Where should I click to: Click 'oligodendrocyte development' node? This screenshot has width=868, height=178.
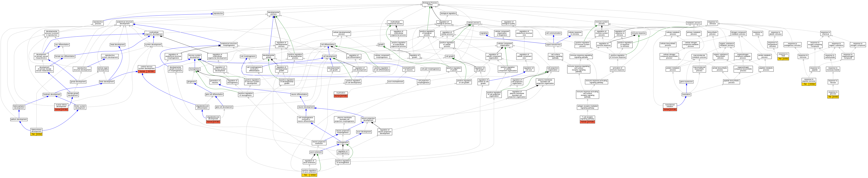tap(213, 119)
